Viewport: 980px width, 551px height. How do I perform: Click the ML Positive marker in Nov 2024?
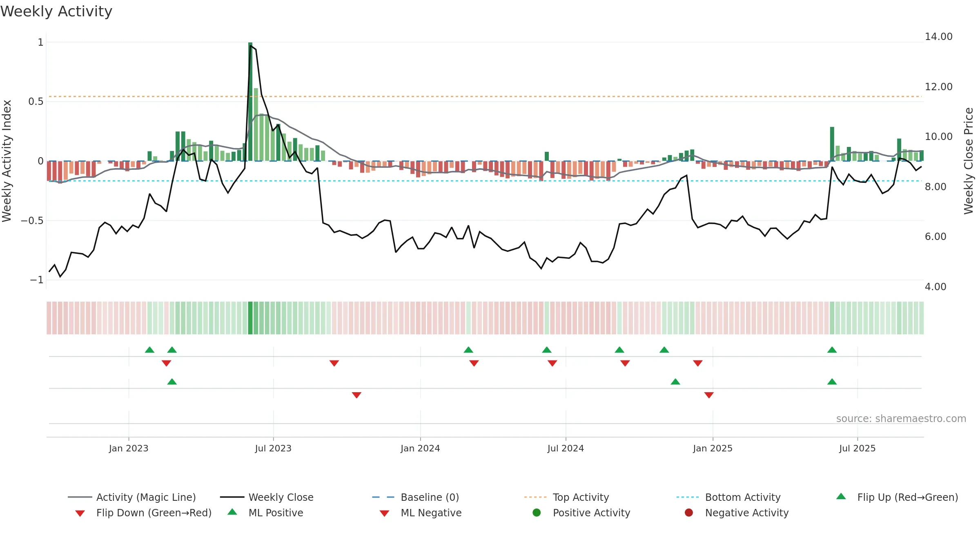(x=675, y=382)
